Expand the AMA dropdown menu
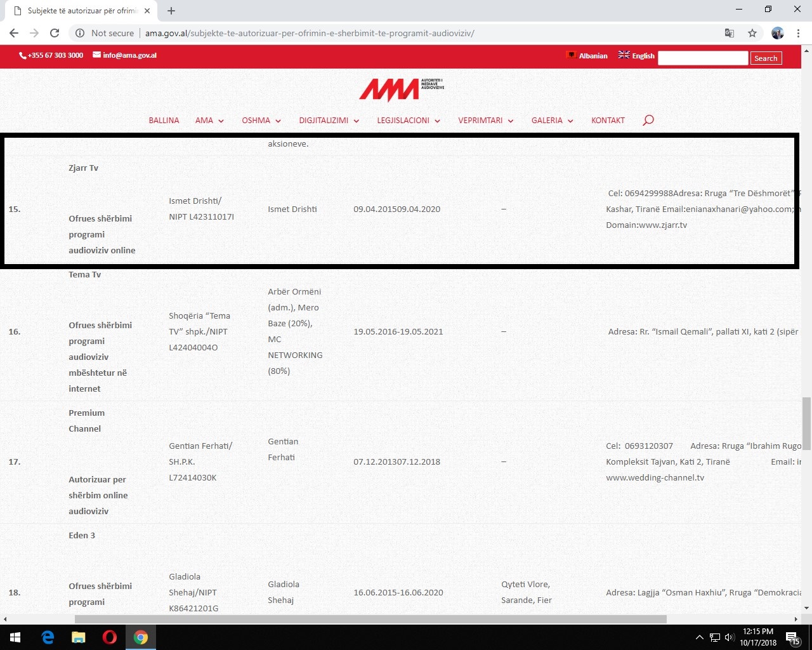 coord(209,120)
